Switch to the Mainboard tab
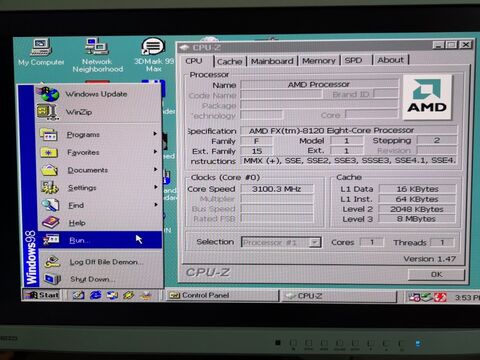Screen dimensions: 480x360 [x=272, y=61]
